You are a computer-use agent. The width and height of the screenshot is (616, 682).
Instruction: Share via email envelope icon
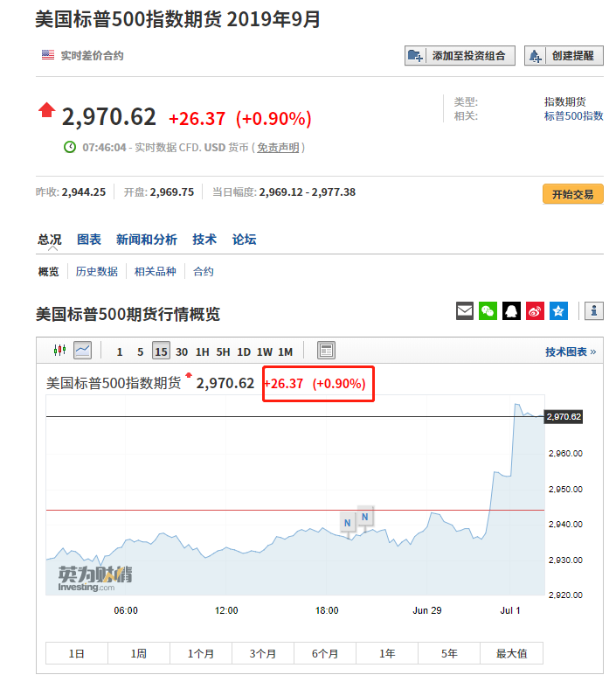pos(465,310)
